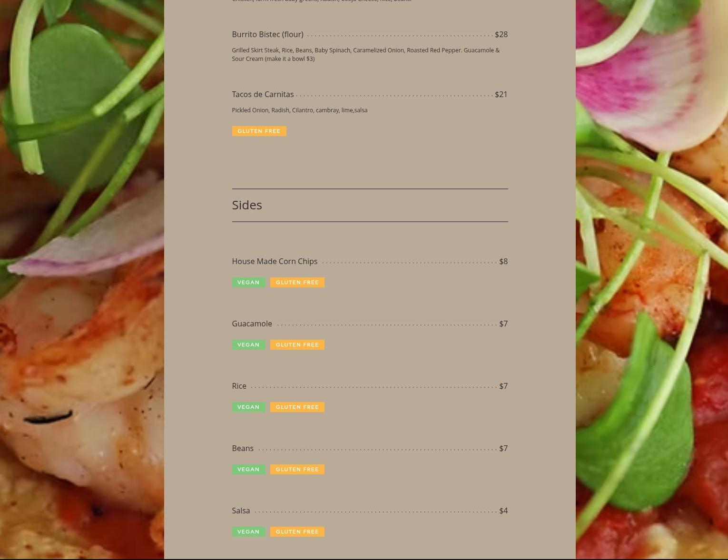Select the Beans side item

coord(243,448)
